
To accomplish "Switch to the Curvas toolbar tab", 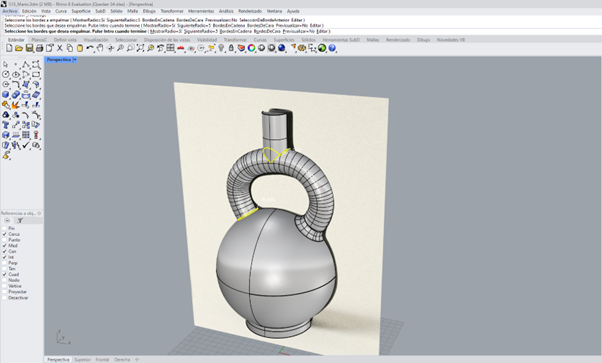I will click(x=260, y=40).
